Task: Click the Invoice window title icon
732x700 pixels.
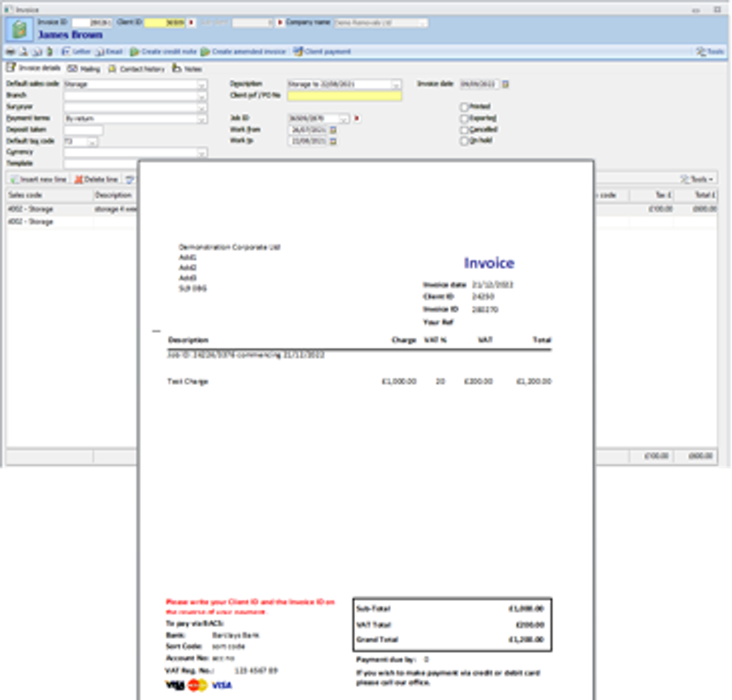Action: click(9, 10)
